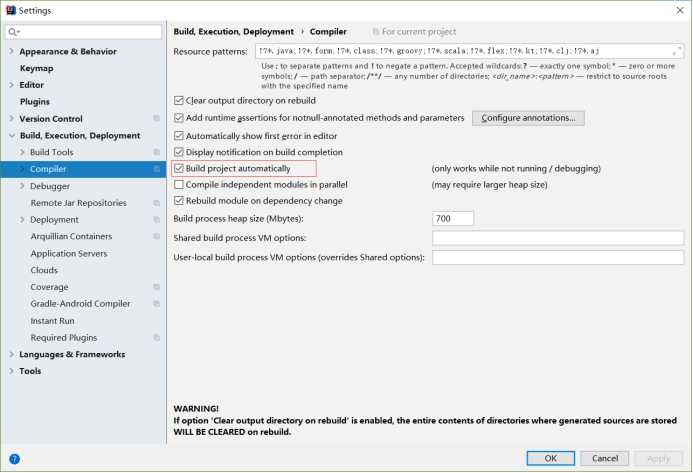Open Plugins settings
The height and width of the screenshot is (473, 693).
34,102
